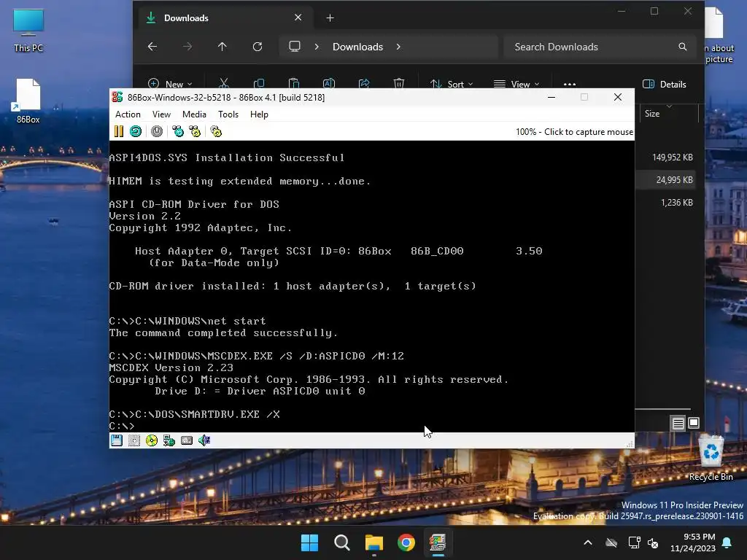Close the Downloads tab in File Explorer
Image resolution: width=747 pixels, height=560 pixels.
(x=298, y=17)
